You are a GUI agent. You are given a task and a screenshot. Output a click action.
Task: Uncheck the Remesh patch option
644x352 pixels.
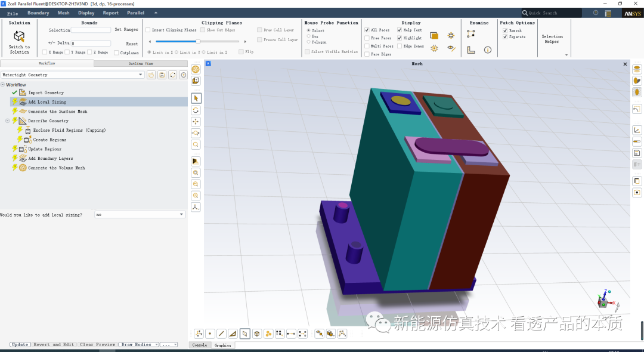(x=505, y=30)
